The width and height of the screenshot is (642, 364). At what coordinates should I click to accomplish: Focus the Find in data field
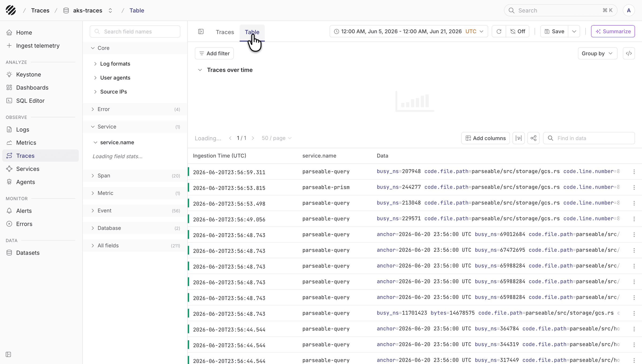pyautogui.click(x=589, y=138)
